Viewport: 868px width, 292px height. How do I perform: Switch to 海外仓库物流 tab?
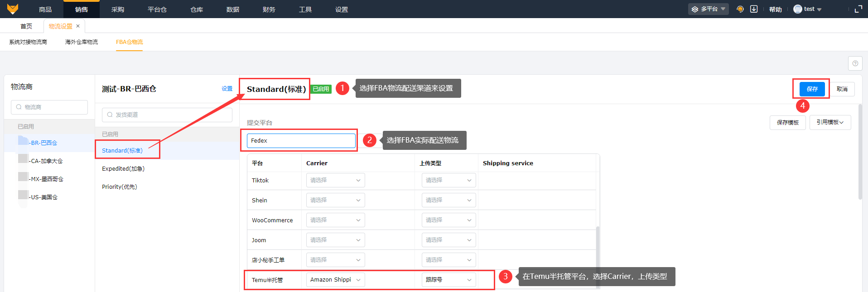coord(82,42)
